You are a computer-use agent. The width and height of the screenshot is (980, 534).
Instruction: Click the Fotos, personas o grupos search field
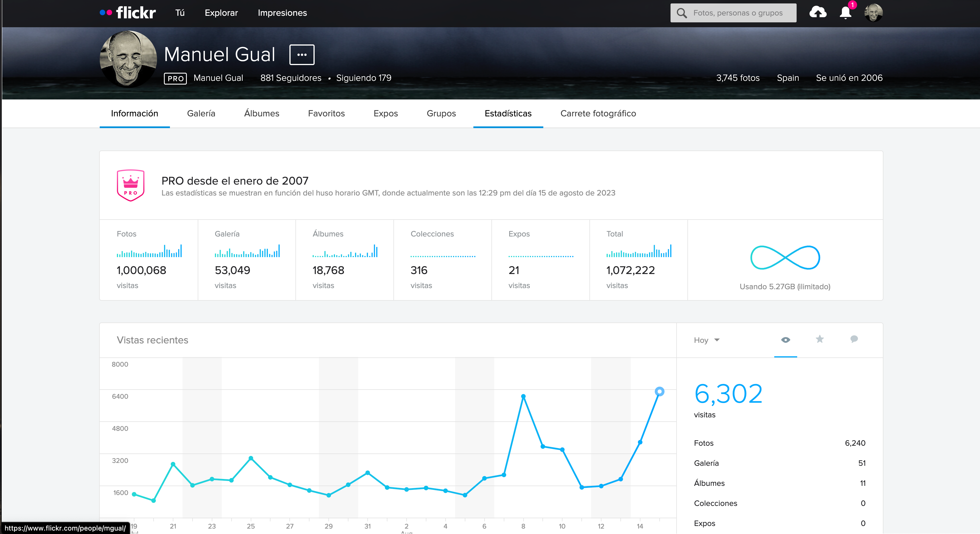pyautogui.click(x=738, y=13)
